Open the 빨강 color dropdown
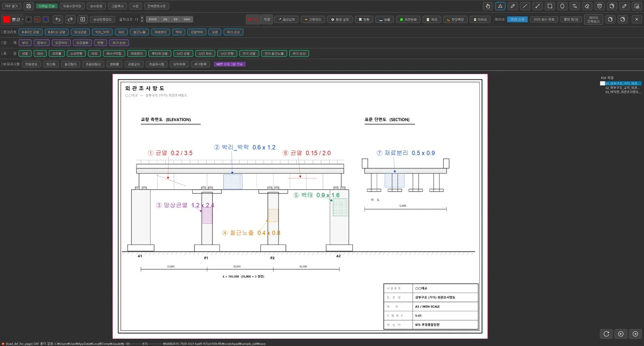This screenshot has width=644, height=346. pos(12,19)
